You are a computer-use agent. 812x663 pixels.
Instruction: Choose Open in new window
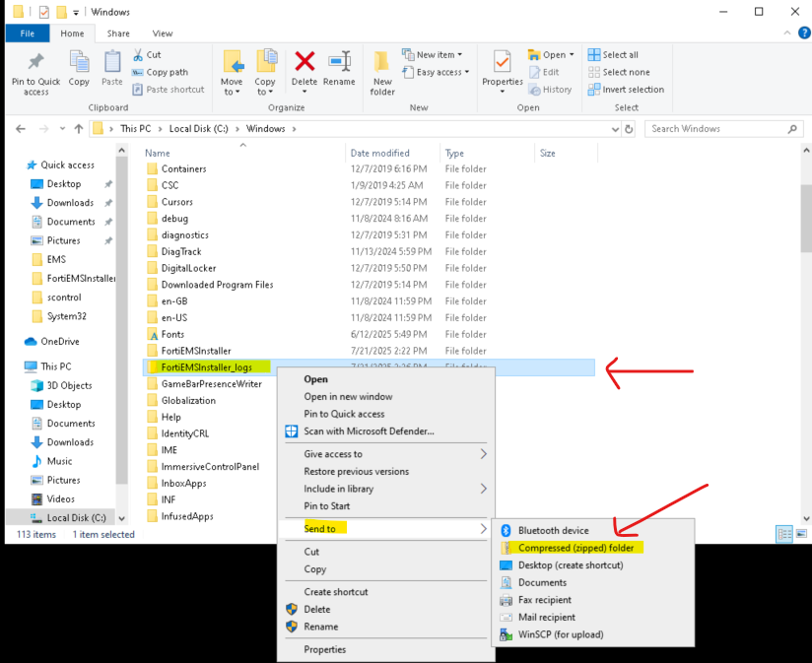385,396
